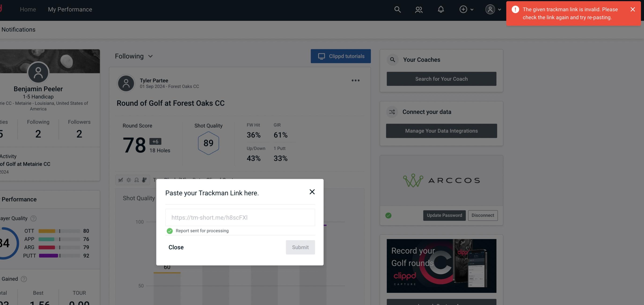This screenshot has height=305, width=644.
Task: Select the Home menu tab
Action: click(x=28, y=9)
